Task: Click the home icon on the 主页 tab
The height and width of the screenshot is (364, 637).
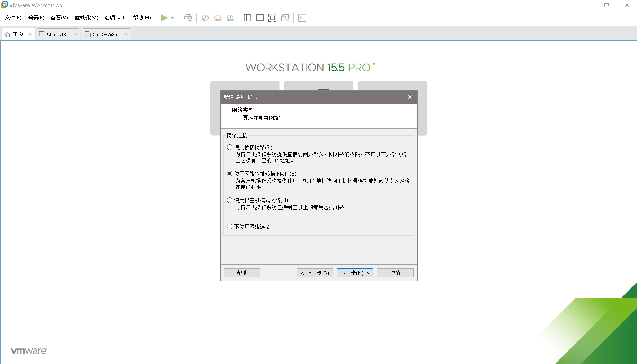Action: tap(7, 34)
